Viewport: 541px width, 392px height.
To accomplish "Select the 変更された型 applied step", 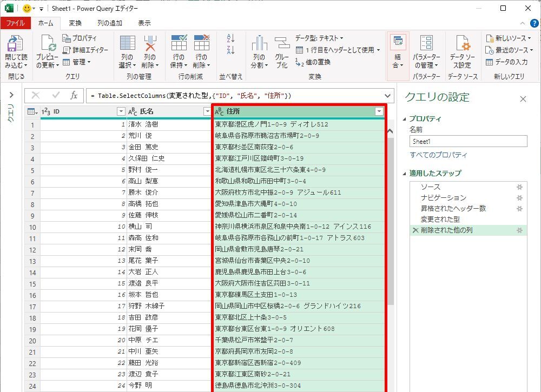I will pos(440,220).
